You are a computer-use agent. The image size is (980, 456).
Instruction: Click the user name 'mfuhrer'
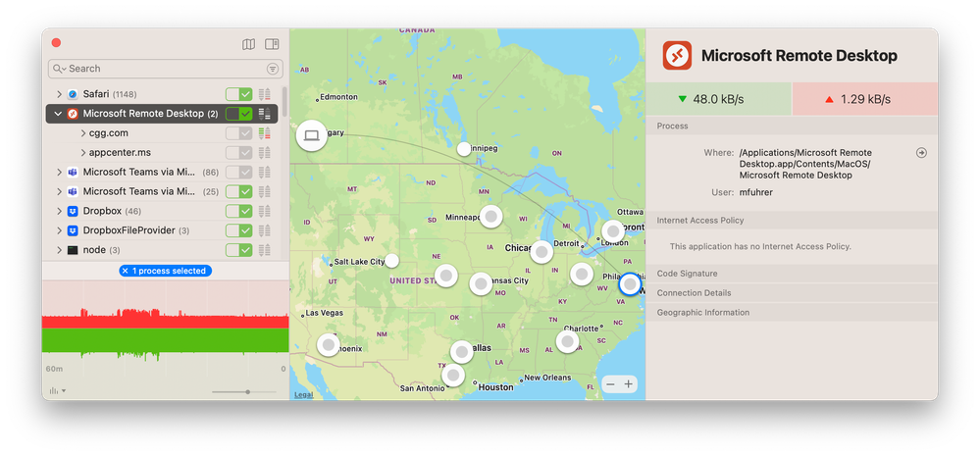[x=755, y=192]
